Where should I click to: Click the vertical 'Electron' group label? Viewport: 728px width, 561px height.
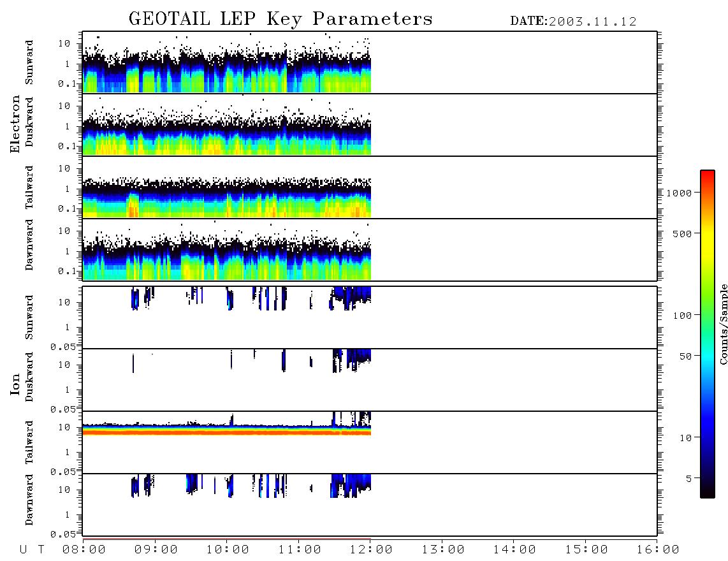15,124
